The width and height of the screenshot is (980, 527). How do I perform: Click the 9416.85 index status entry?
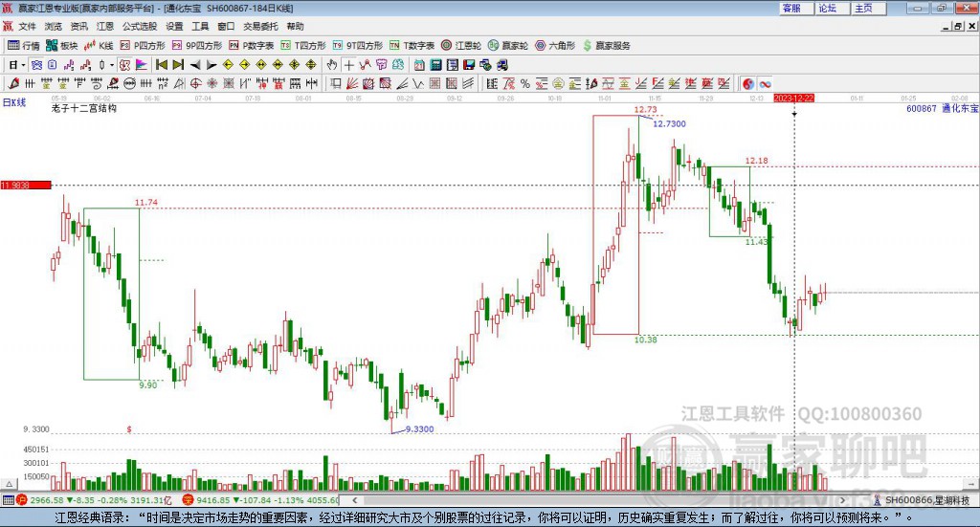(x=261, y=500)
